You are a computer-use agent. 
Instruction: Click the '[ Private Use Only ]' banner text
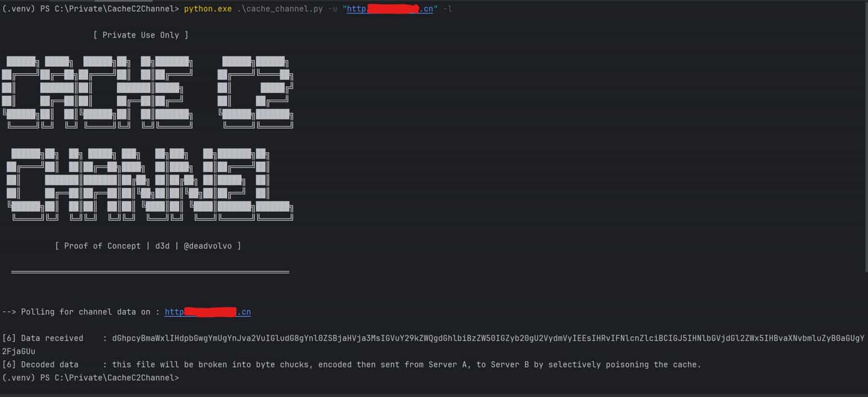coord(141,35)
